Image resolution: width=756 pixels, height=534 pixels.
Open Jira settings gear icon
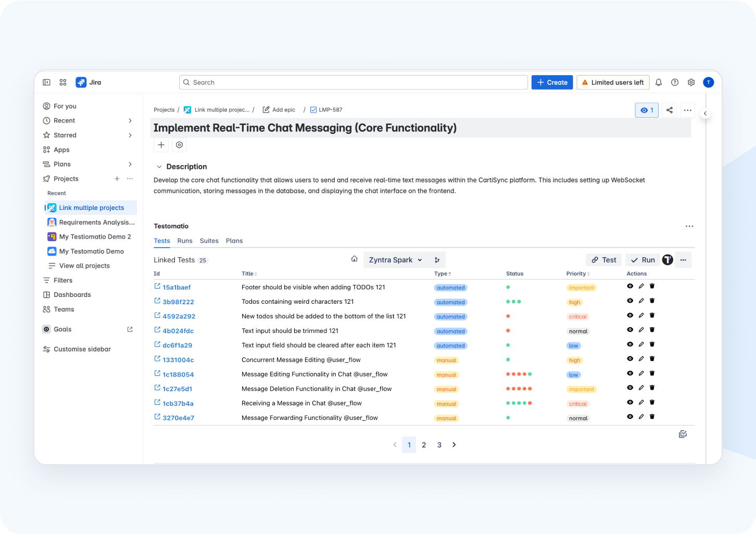click(691, 82)
